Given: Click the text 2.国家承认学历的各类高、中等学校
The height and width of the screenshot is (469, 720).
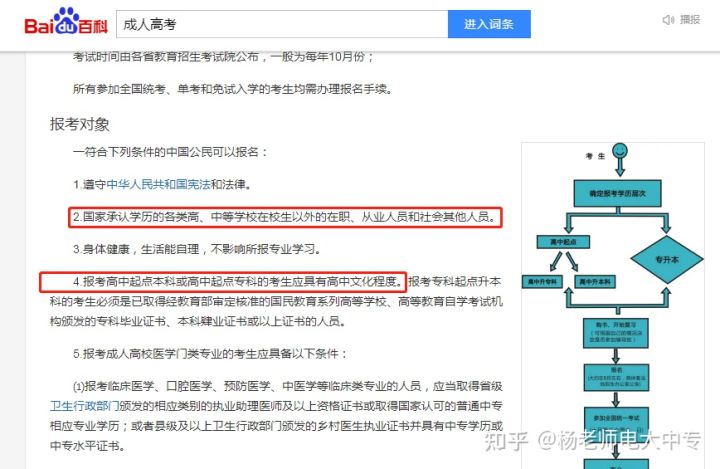Looking at the screenshot, I should pyautogui.click(x=285, y=217).
